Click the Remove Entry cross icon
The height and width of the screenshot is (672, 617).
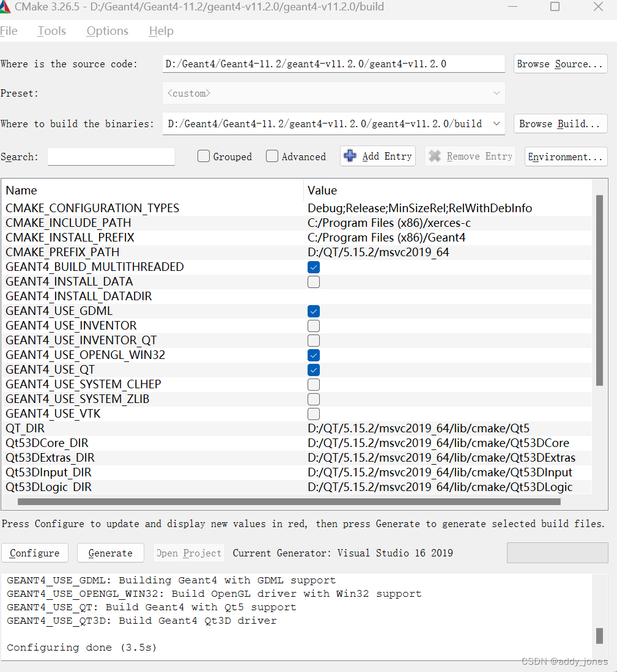coord(435,156)
